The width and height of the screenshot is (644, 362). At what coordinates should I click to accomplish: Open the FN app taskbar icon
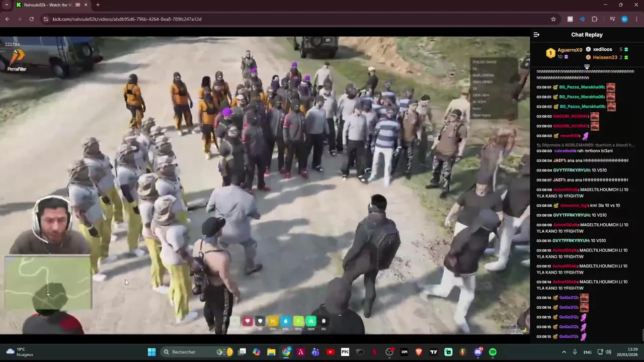[345, 352]
